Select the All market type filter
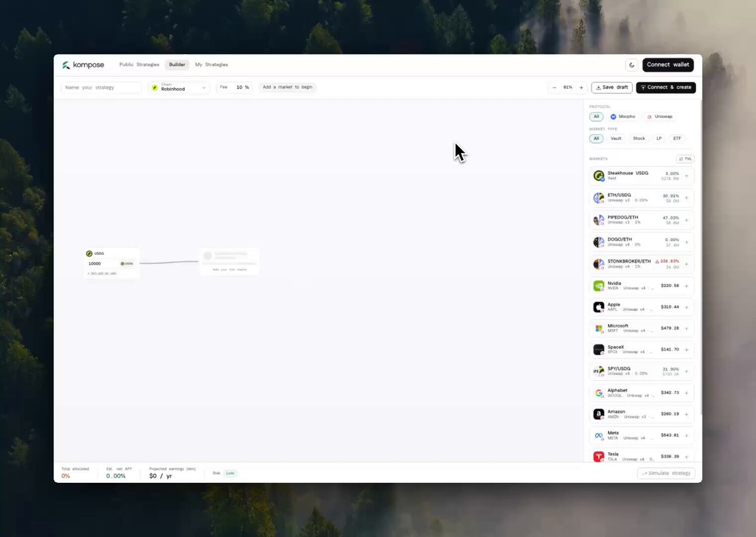 (x=596, y=138)
